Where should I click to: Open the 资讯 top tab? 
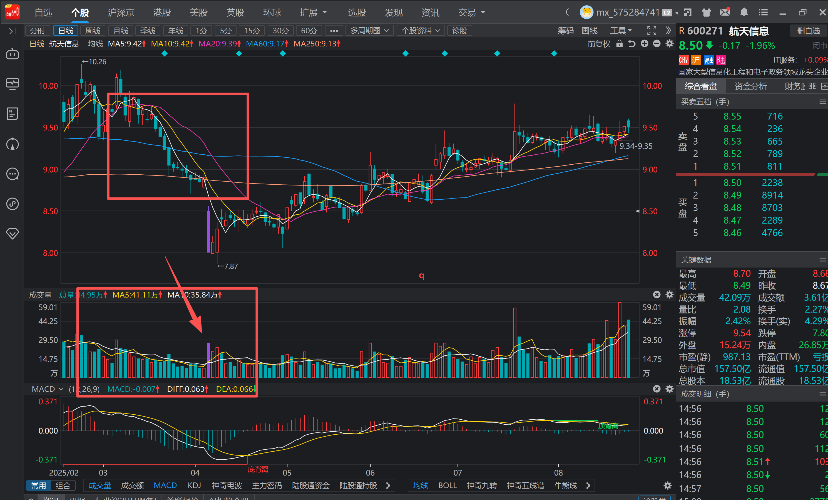[430, 12]
